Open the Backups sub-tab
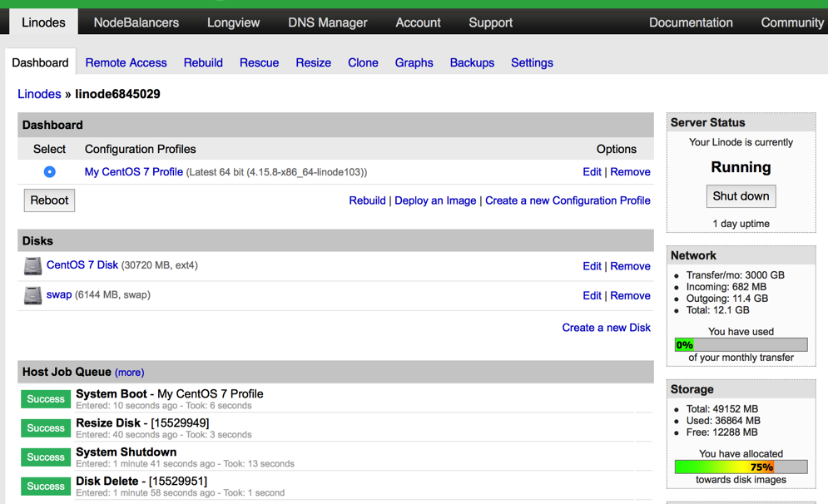 click(x=472, y=63)
